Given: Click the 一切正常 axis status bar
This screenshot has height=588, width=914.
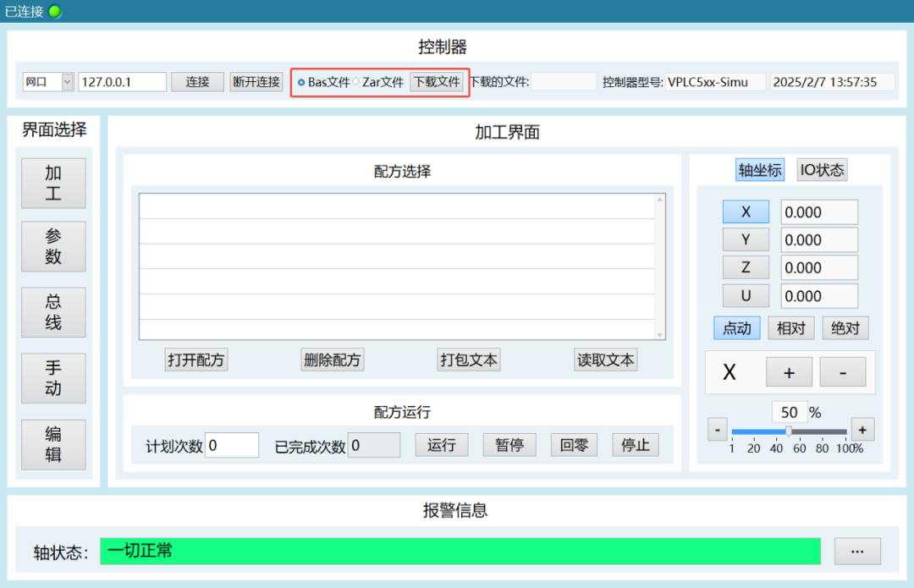Looking at the screenshot, I should [460, 552].
